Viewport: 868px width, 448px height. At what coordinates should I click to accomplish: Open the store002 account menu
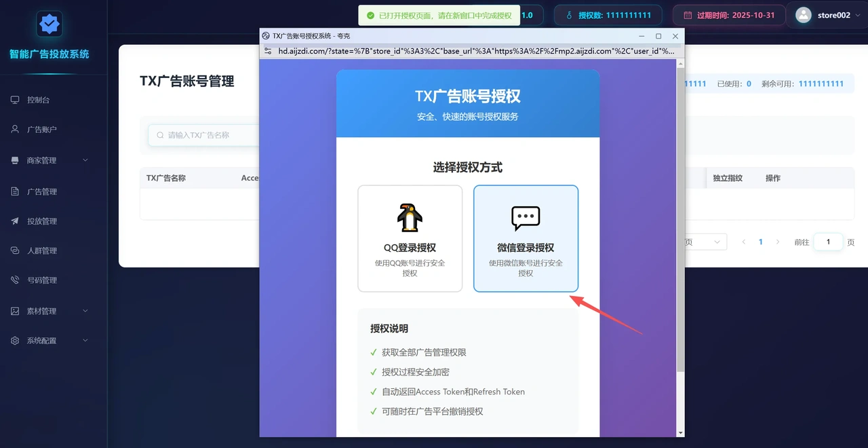[x=829, y=15]
